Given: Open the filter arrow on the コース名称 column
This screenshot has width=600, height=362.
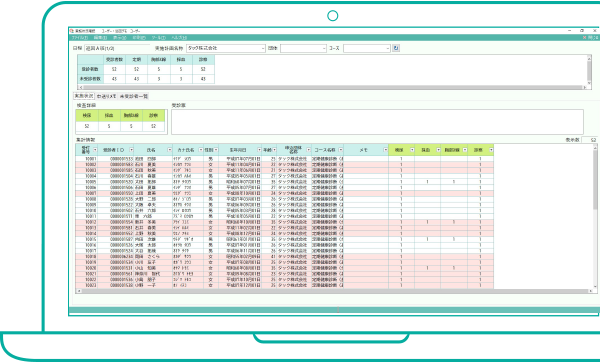Looking at the screenshot, I should [x=341, y=150].
